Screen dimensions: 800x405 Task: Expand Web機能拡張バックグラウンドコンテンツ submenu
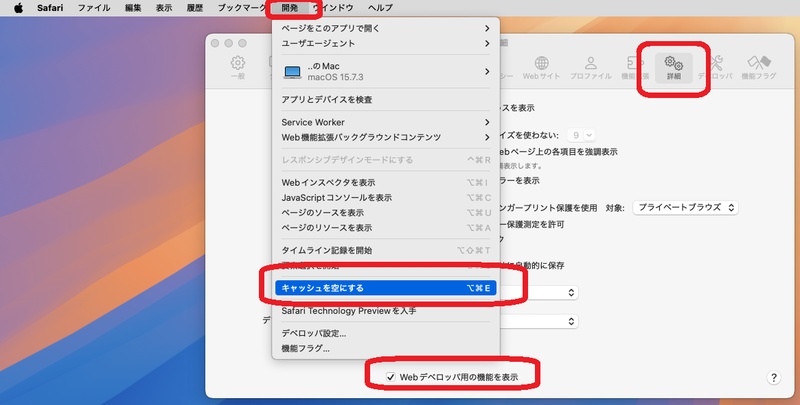386,137
